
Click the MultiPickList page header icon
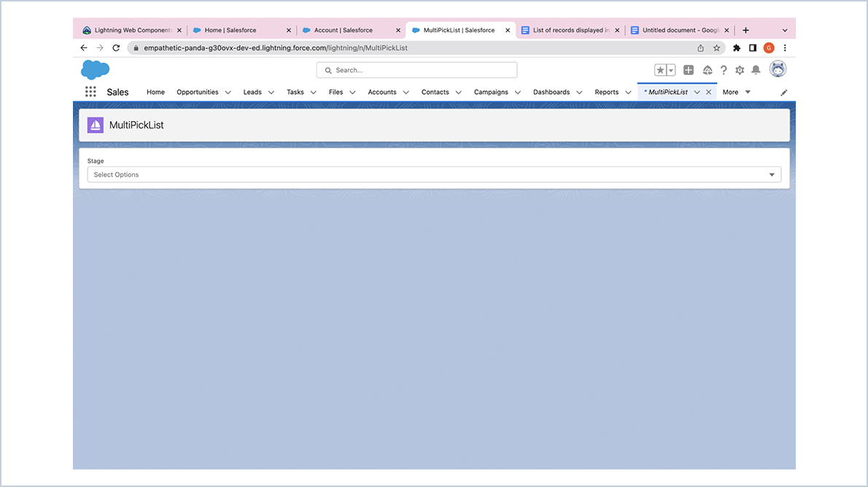tap(94, 125)
